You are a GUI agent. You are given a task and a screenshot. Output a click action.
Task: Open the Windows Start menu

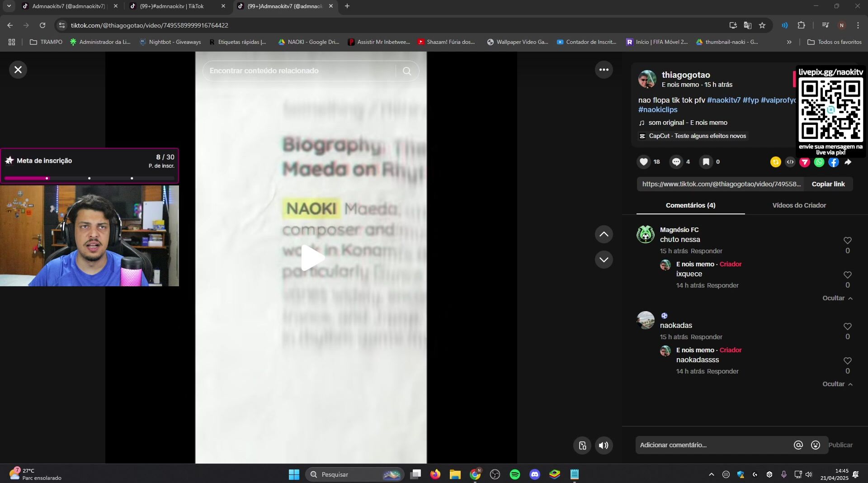point(294,474)
